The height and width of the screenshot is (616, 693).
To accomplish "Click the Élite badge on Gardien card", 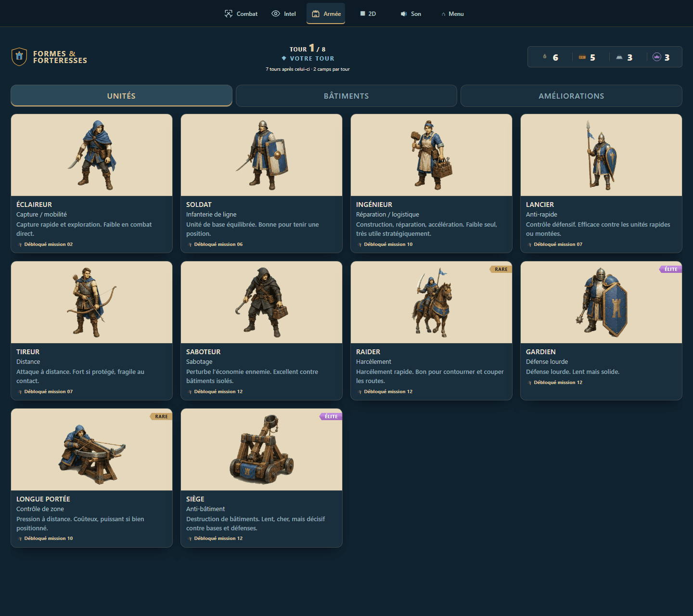I will tap(670, 269).
